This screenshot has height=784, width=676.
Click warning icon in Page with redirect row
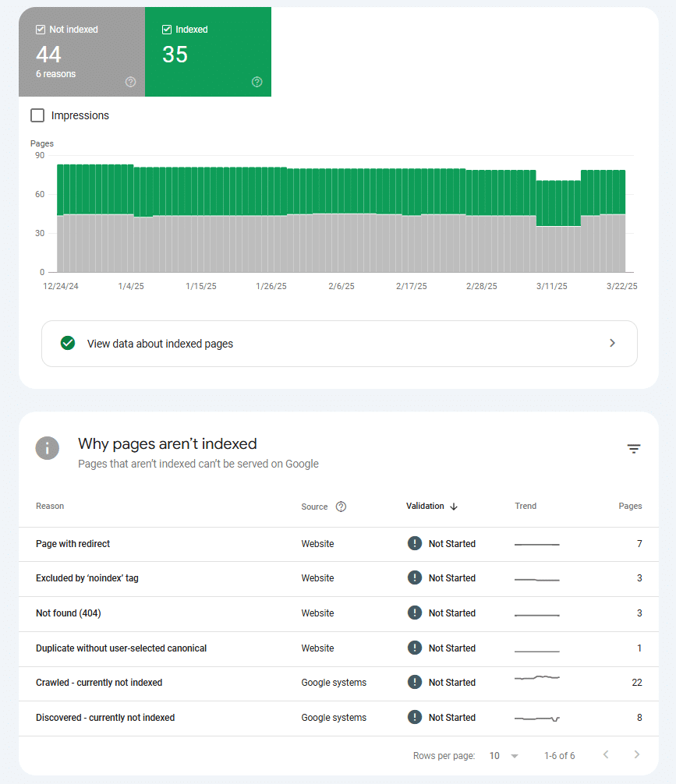[x=415, y=544]
